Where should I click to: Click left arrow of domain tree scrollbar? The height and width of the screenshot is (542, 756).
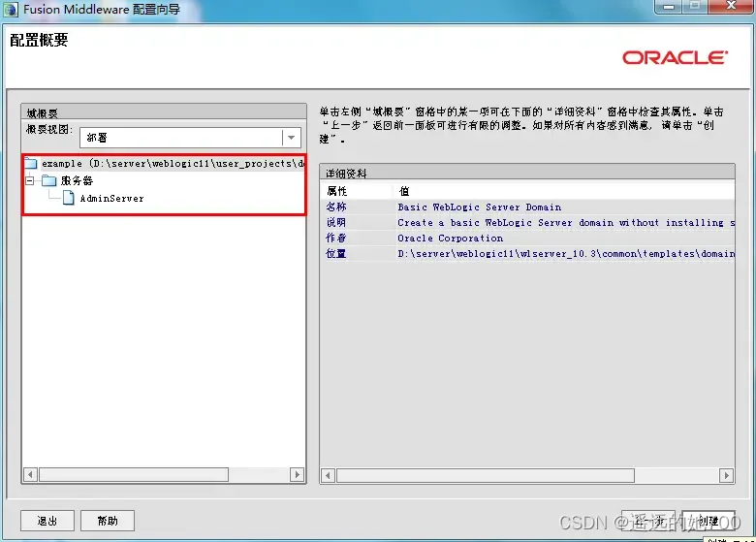[30, 474]
